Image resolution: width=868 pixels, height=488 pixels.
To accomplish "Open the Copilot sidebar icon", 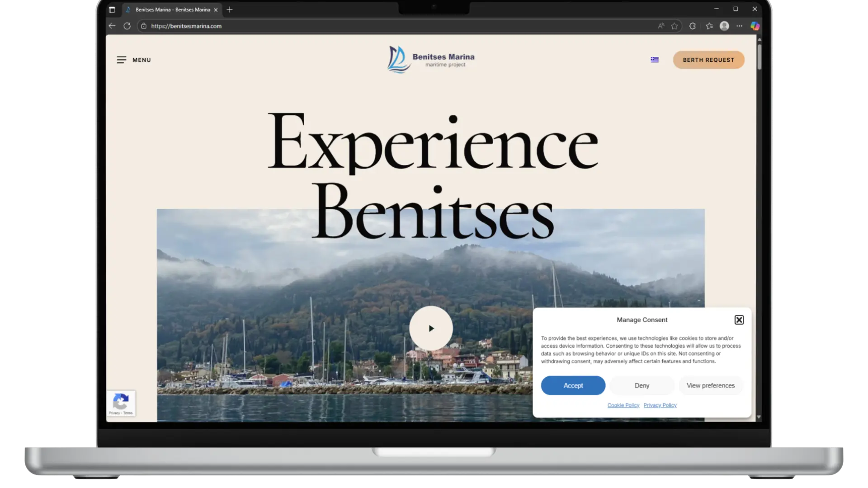I will pos(755,26).
